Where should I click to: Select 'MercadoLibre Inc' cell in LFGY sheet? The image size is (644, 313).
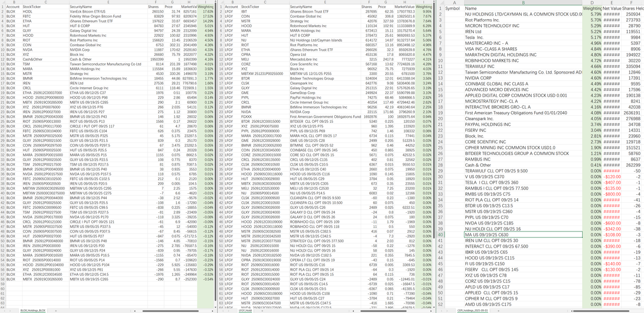tap(325, 59)
